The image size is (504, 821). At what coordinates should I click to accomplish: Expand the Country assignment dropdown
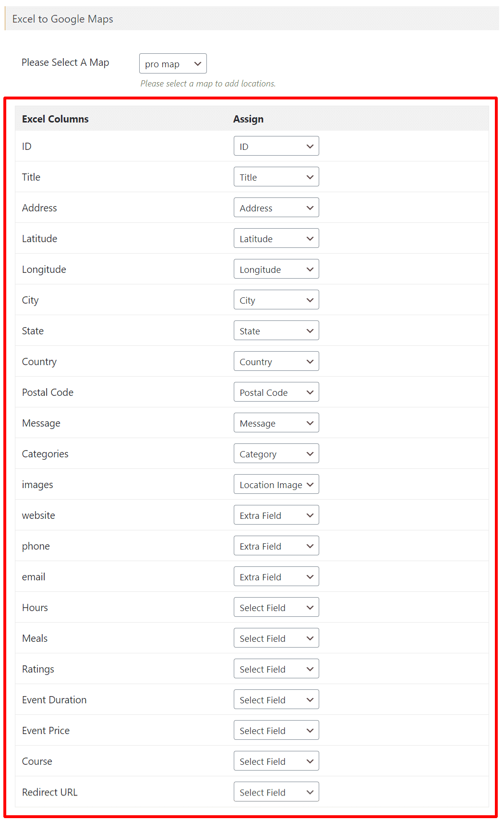pyautogui.click(x=276, y=361)
